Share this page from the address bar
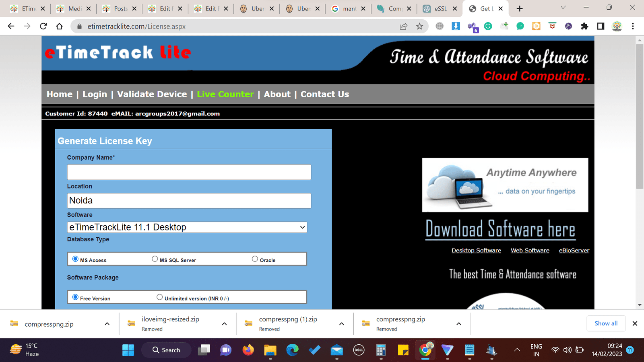 click(x=403, y=26)
